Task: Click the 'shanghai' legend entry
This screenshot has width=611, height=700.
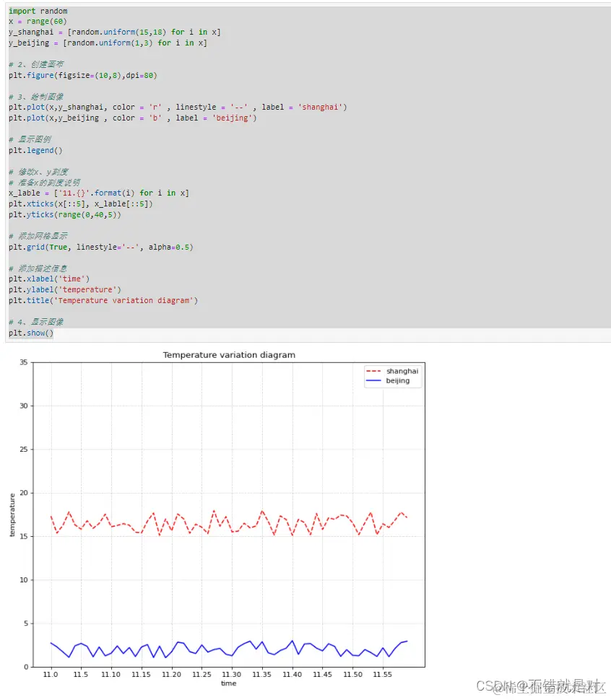Action: point(392,371)
